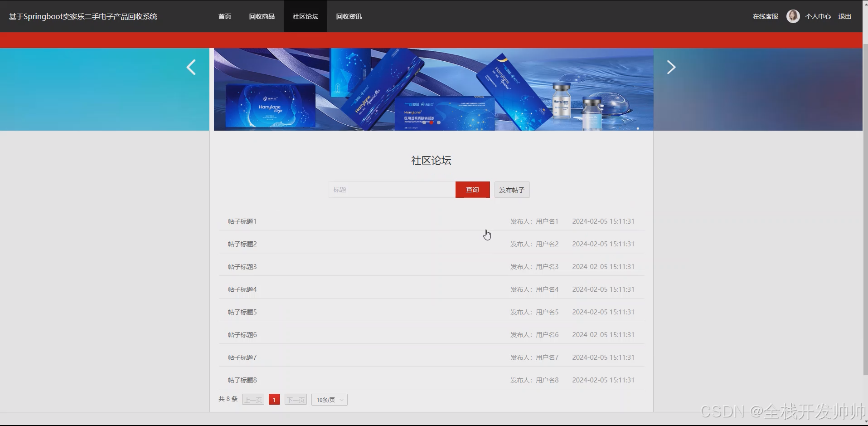
Task: Click the site title 基于Springboot卖家乐二手电子产品回收系统
Action: pyautogui.click(x=83, y=16)
